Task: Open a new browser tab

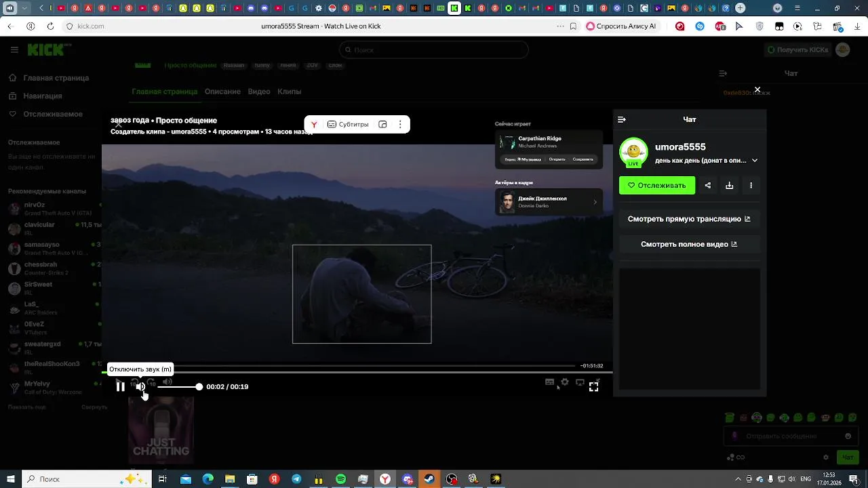Action: (x=740, y=8)
